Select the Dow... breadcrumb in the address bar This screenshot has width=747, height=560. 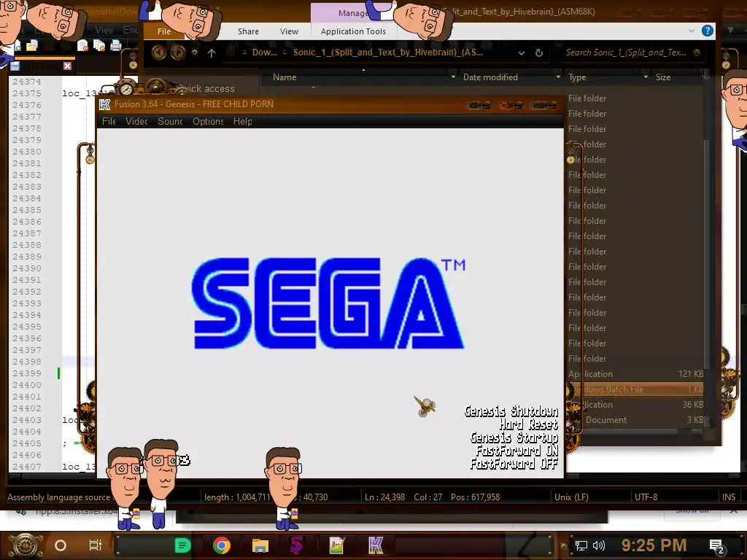[264, 52]
